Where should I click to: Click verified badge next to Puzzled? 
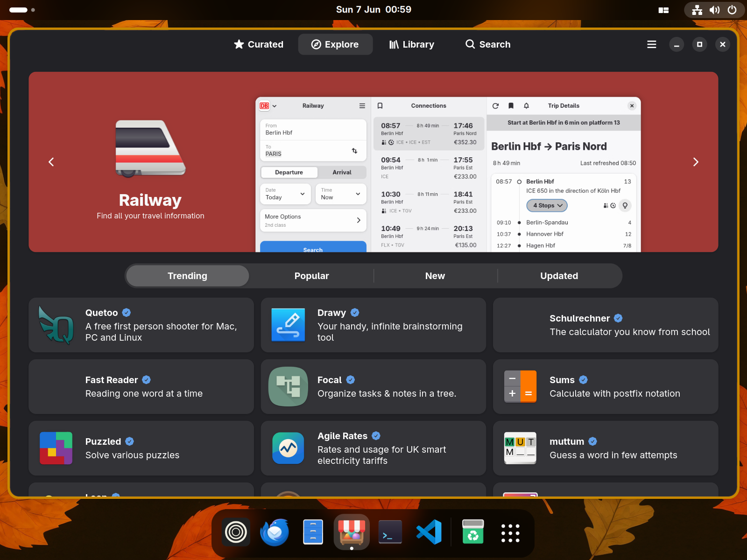tap(130, 441)
